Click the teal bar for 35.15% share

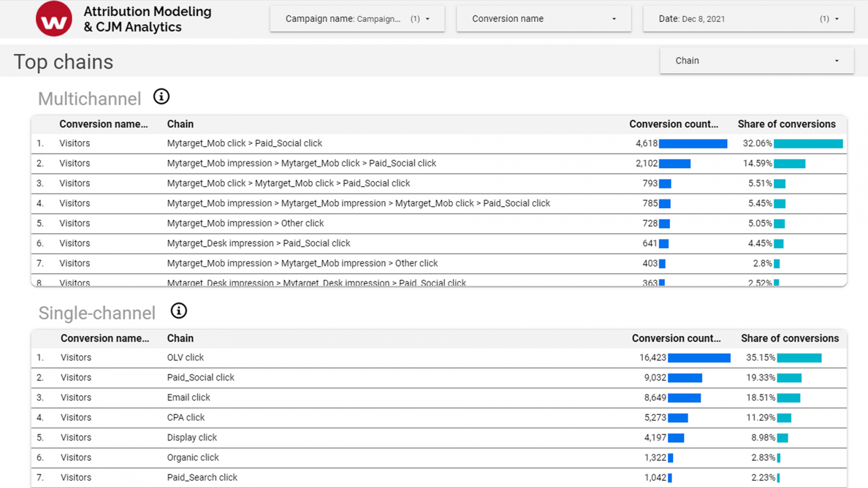pyautogui.click(x=799, y=358)
